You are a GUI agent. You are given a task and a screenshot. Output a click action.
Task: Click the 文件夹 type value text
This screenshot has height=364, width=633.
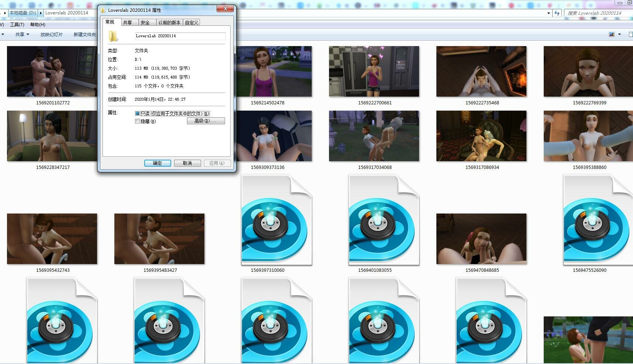point(141,51)
